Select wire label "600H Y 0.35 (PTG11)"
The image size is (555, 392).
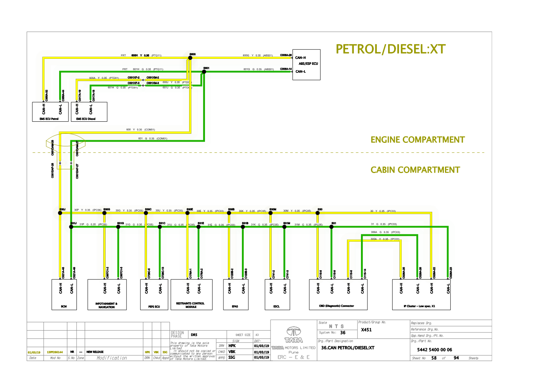click(x=146, y=55)
